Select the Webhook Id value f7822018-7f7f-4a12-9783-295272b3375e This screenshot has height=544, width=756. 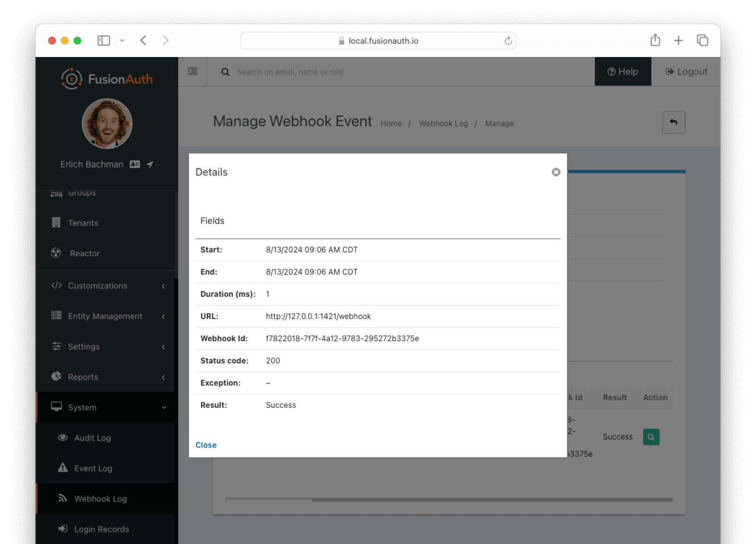pyautogui.click(x=342, y=338)
